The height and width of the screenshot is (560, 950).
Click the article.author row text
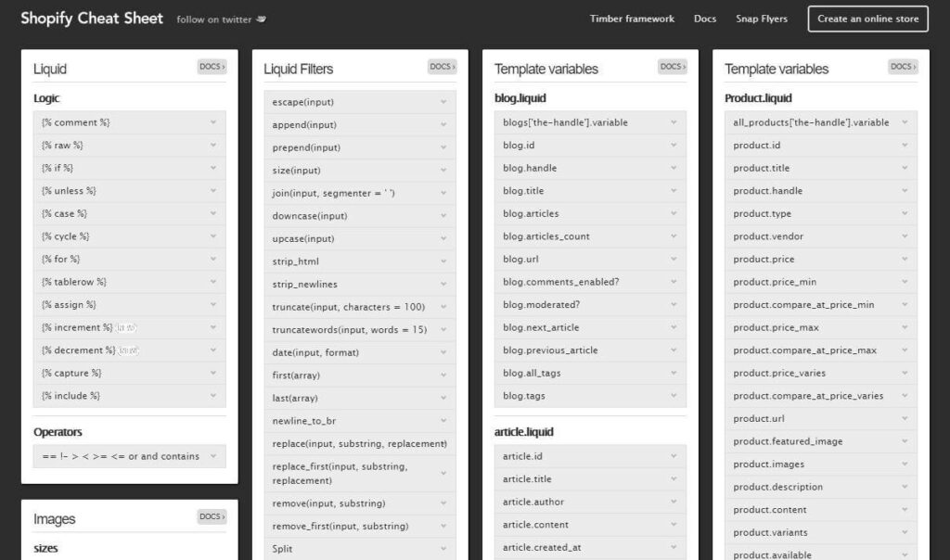[x=533, y=502]
